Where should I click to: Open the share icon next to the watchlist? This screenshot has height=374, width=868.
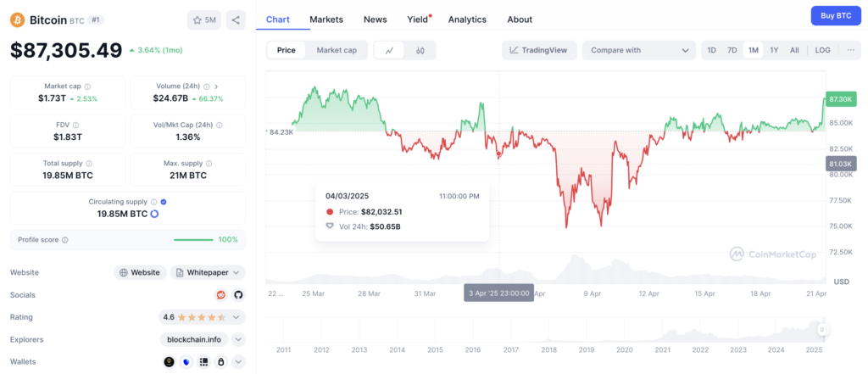pos(236,20)
